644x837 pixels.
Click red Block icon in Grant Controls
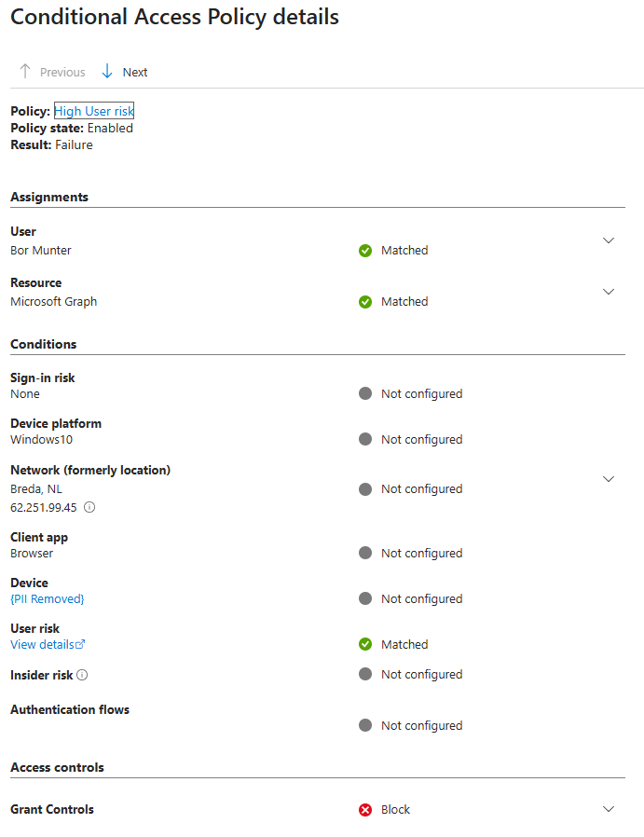coord(365,810)
